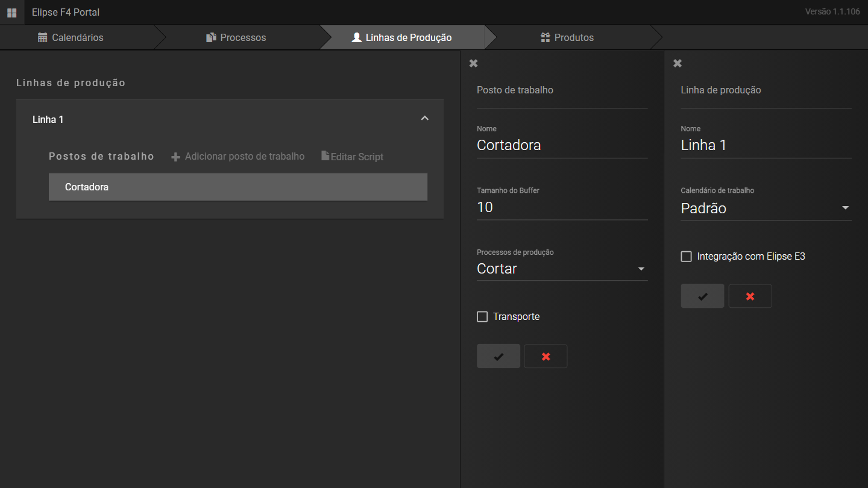
Task: Toggle the Transporte checkbox
Action: 482,317
